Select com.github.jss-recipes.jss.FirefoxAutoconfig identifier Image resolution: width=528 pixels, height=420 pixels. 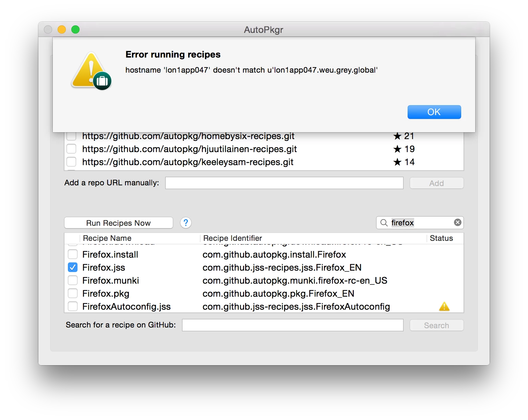pos(296,307)
